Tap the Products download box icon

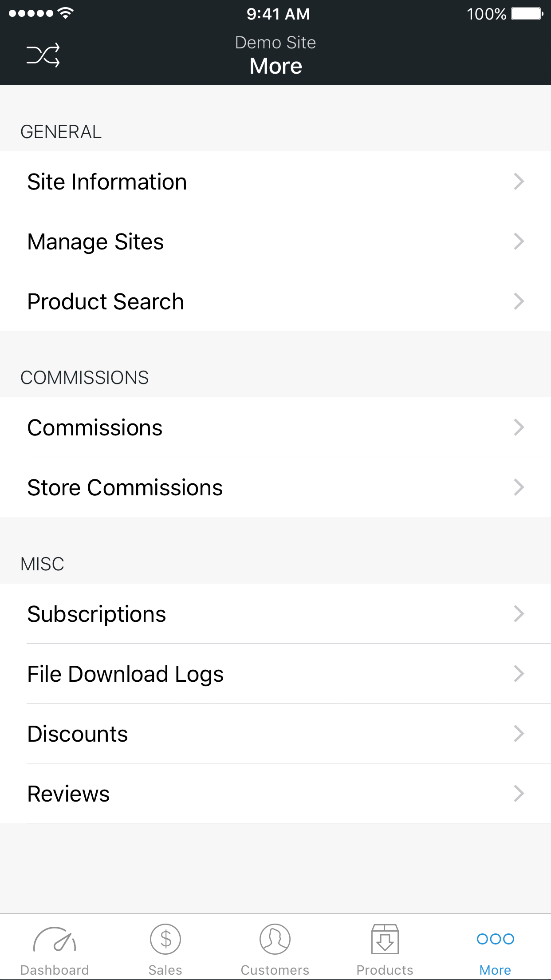pyautogui.click(x=385, y=939)
